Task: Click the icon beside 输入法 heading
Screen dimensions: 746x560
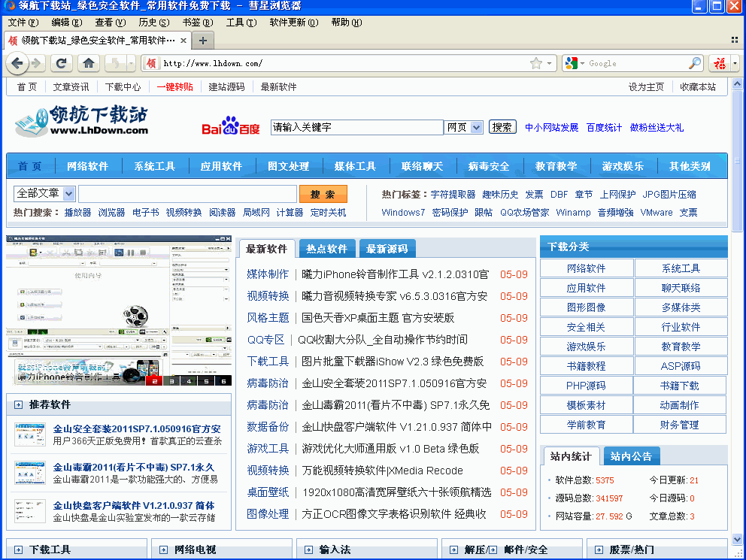Action: point(308,549)
